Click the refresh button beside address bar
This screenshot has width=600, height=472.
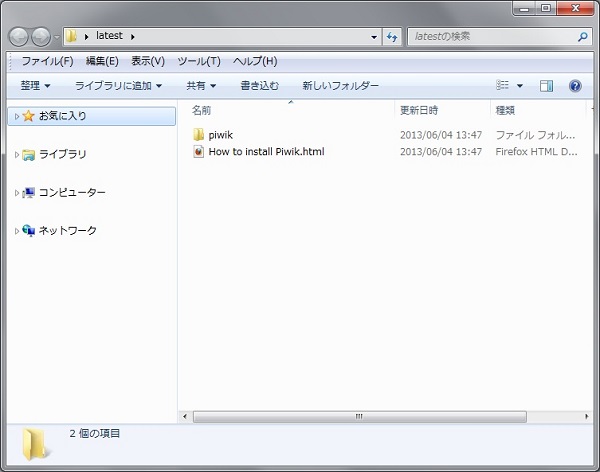click(392, 37)
